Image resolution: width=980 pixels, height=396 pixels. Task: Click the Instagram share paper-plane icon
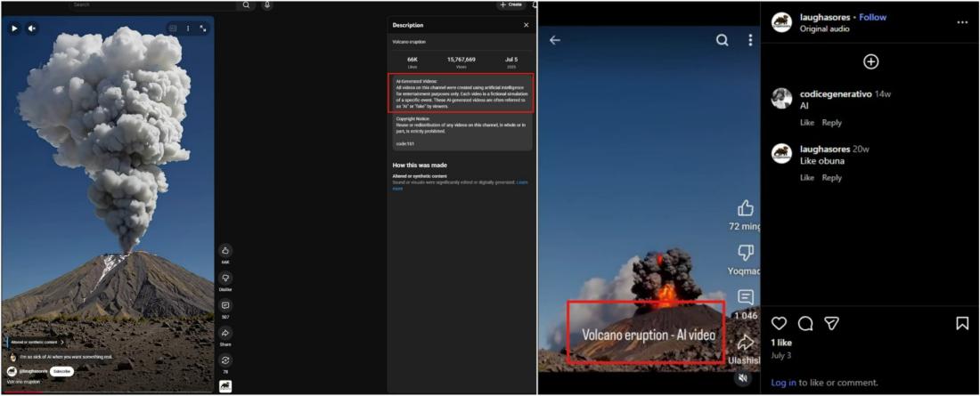[x=831, y=323]
